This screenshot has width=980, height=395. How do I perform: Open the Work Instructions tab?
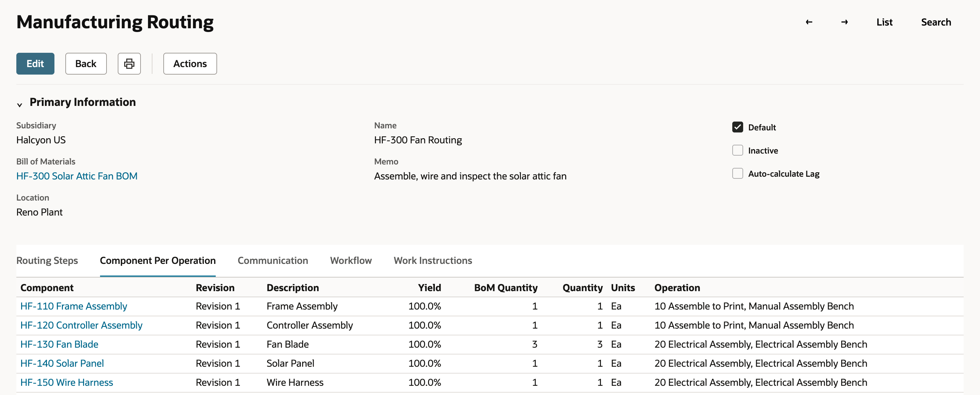click(x=432, y=261)
